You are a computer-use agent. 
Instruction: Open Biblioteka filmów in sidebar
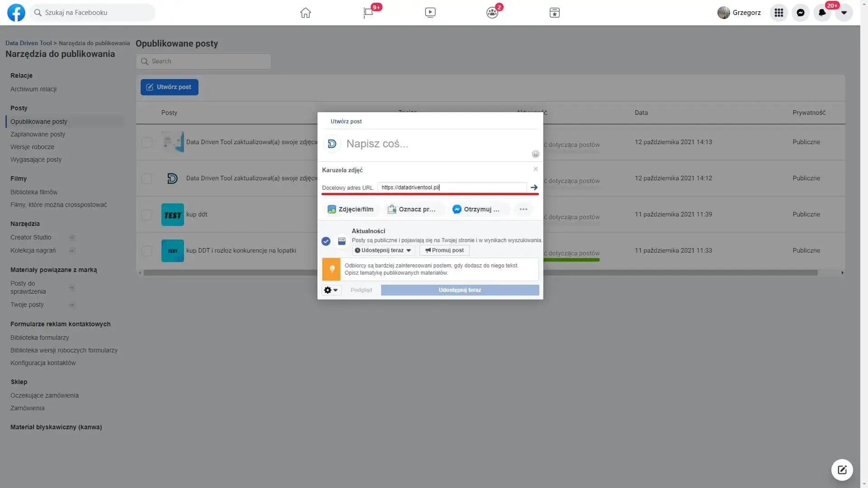[34, 192]
